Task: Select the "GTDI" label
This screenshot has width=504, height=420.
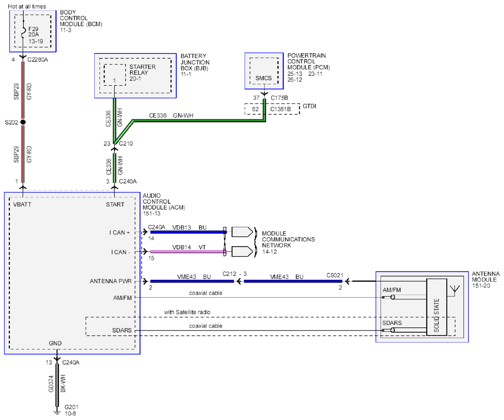Action: (309, 106)
